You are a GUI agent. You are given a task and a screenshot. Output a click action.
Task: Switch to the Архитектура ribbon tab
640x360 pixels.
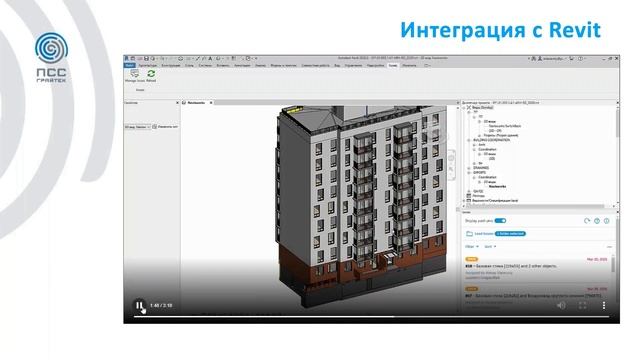pyautogui.click(x=147, y=65)
